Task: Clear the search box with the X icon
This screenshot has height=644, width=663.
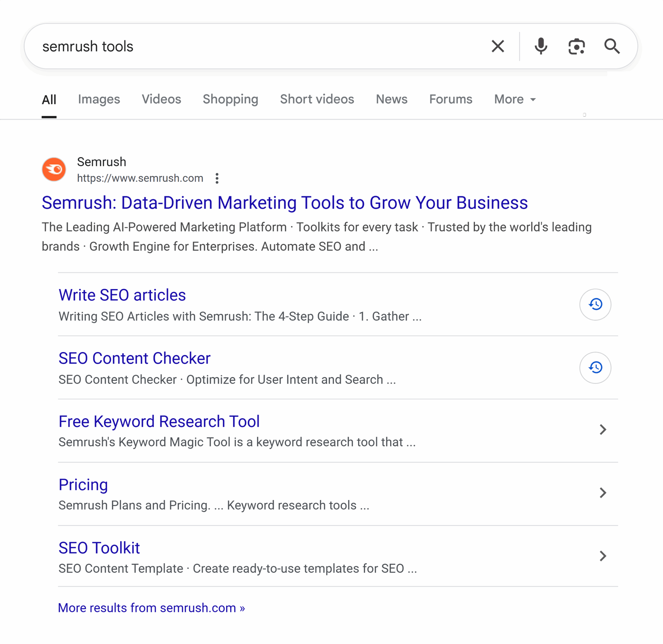Action: coord(498,46)
